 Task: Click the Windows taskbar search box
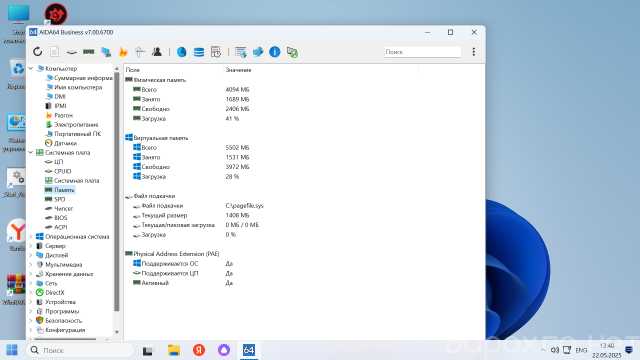[80, 350]
